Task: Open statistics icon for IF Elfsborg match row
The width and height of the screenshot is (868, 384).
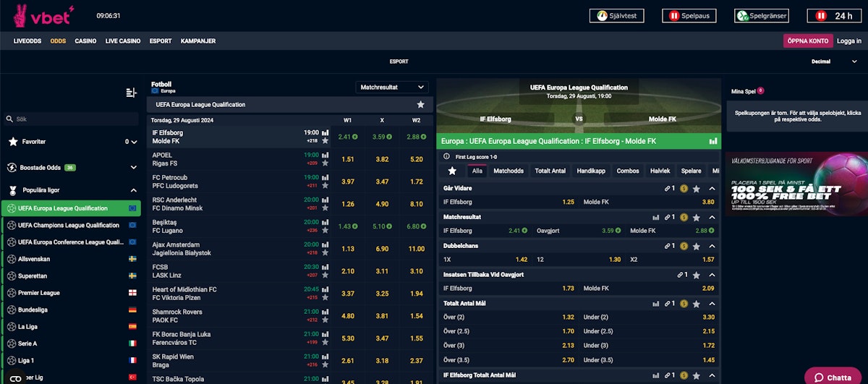Action: point(325,133)
